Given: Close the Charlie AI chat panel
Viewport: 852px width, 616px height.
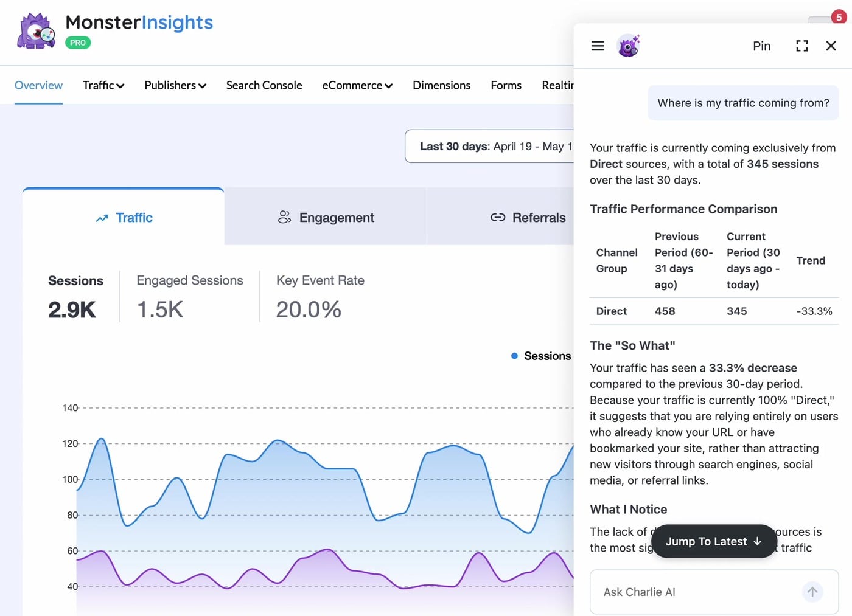Looking at the screenshot, I should (x=831, y=46).
